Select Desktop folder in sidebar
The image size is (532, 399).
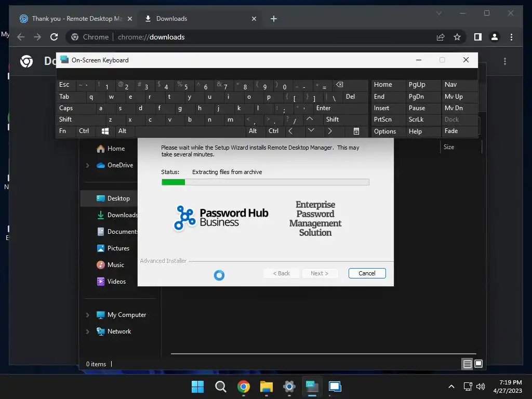pos(109,198)
